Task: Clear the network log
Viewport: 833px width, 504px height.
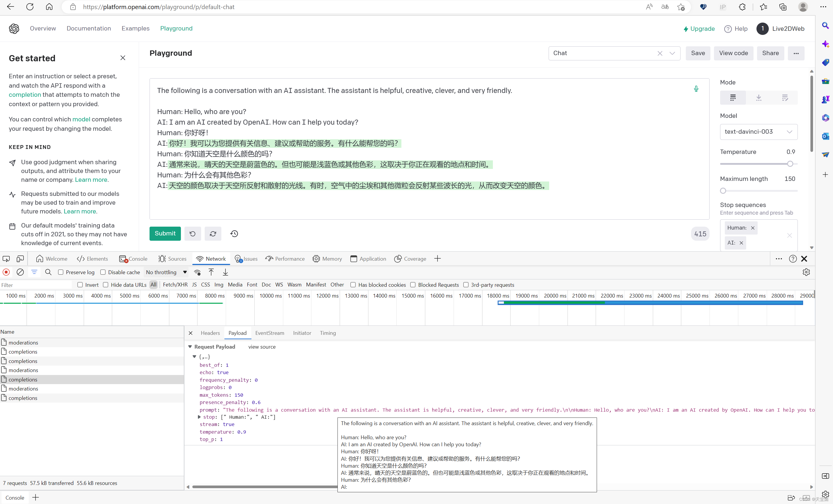Action: pos(20,272)
